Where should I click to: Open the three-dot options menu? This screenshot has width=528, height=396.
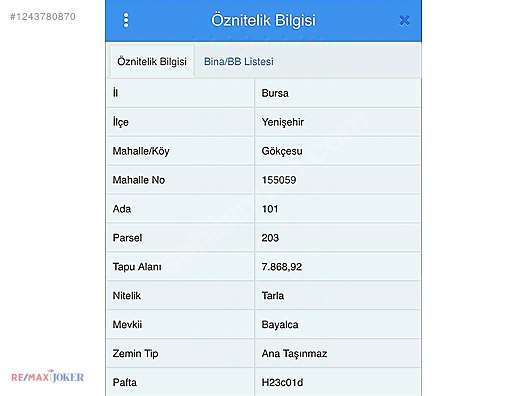126,21
